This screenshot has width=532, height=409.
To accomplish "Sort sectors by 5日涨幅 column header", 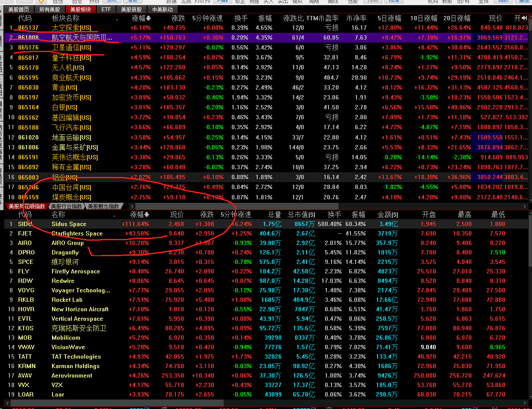I will point(389,19).
